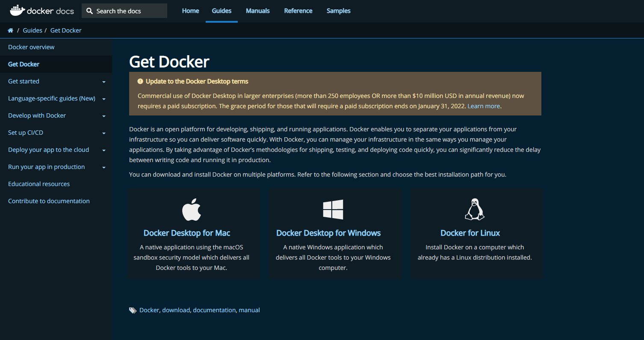Focus the Search the docs field

(x=124, y=11)
